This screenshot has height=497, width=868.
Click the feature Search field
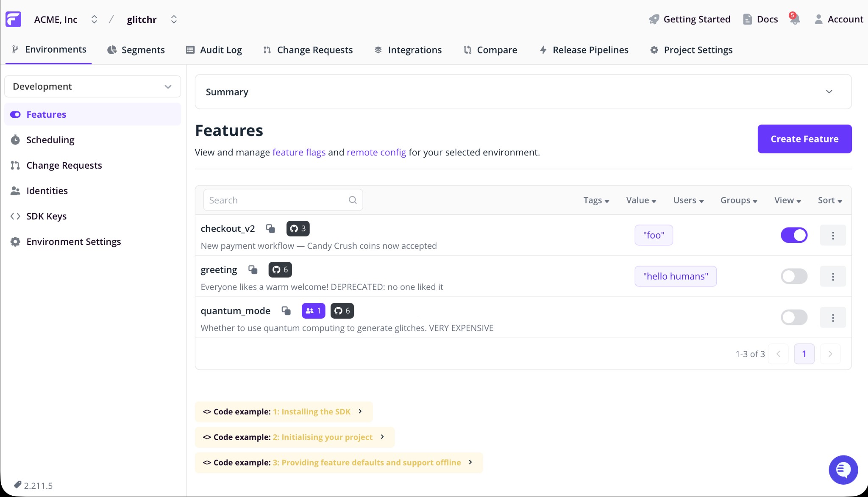pos(275,200)
